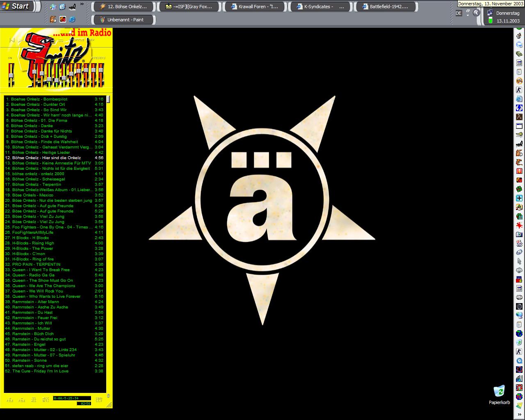Switch to Krawall Foren taskbar button
Viewport: 525px width, 420px height.
[x=254, y=7]
